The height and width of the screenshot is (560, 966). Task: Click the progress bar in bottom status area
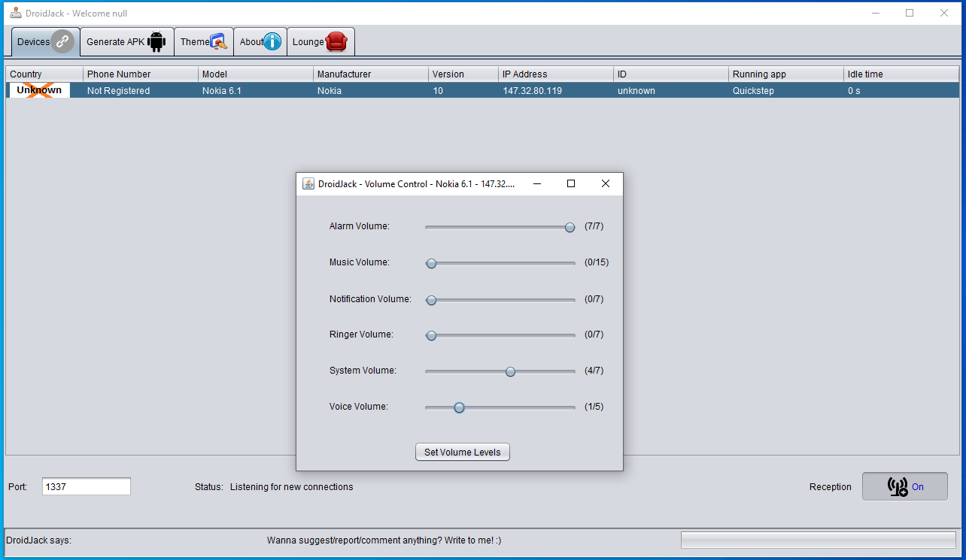pyautogui.click(x=819, y=540)
